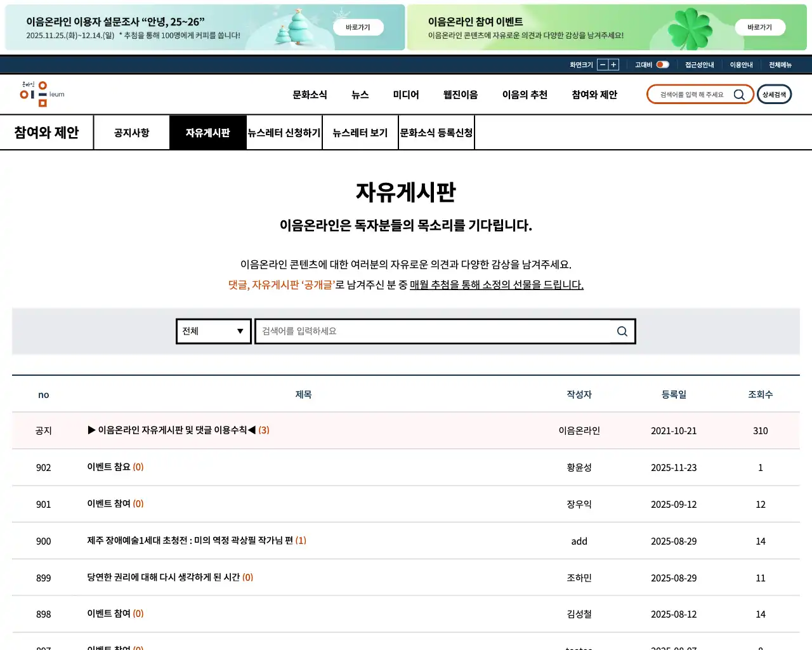This screenshot has height=650, width=812.
Task: Switch to the 공지사항 tab
Action: click(131, 132)
